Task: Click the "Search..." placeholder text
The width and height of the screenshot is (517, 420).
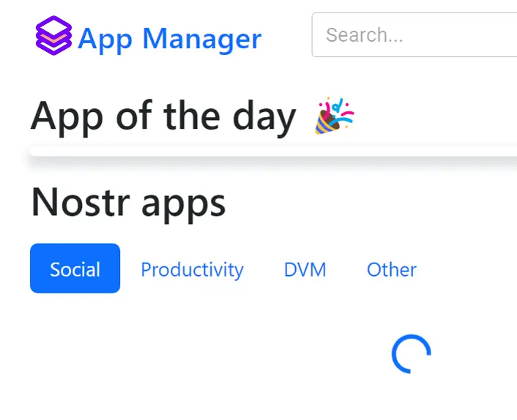Action: coord(365,35)
